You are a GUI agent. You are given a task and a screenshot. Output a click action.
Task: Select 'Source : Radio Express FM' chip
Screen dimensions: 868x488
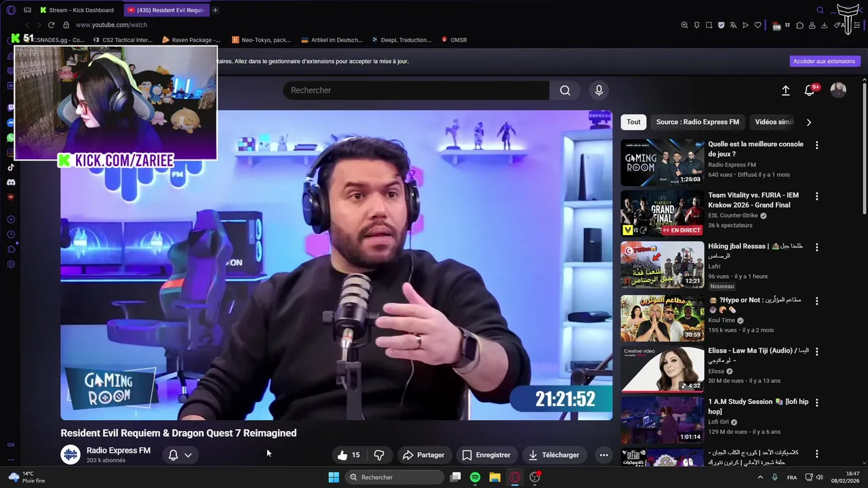pos(697,122)
